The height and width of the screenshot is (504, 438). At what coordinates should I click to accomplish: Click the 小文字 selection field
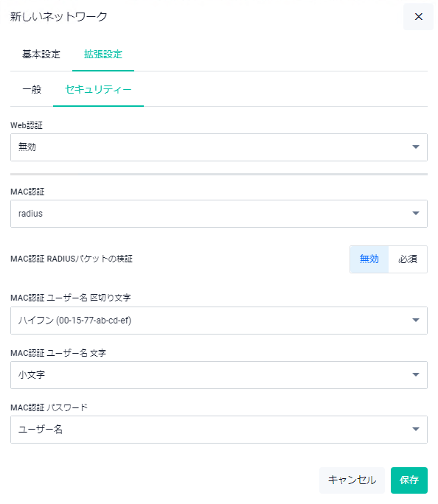point(219,375)
